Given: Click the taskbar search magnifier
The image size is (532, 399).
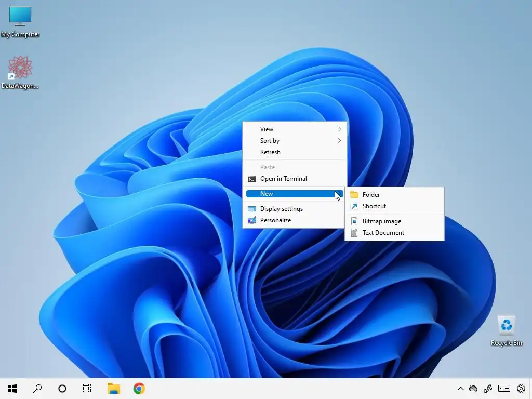Looking at the screenshot, I should click(37, 389).
